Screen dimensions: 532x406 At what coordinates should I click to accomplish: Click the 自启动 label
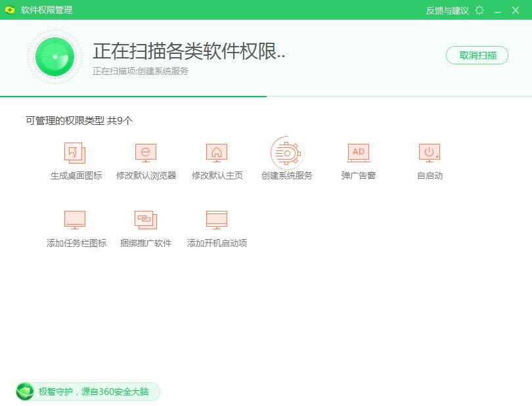(x=430, y=175)
